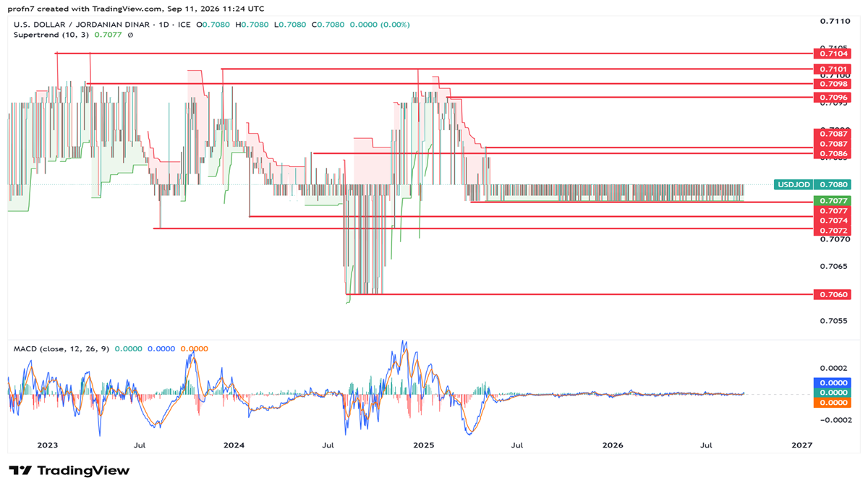Click the 2025 label on the time axis

pos(422,445)
